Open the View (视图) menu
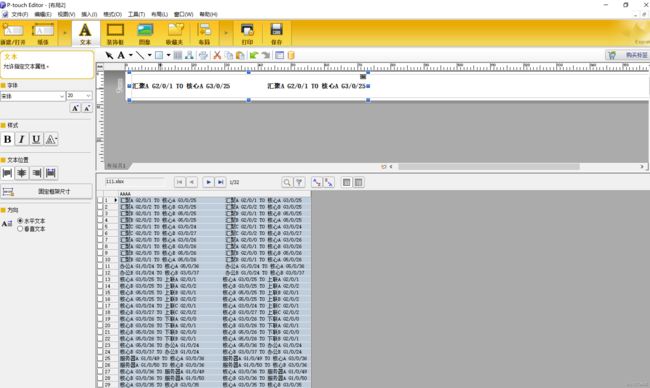The height and width of the screenshot is (388, 650). pyautogui.click(x=66, y=15)
